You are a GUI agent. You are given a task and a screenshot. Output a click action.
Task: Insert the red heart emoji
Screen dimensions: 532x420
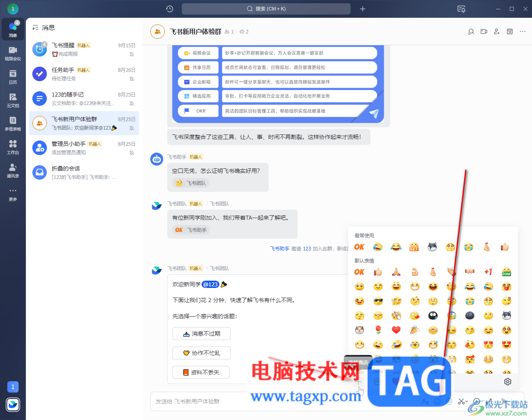pyautogui.click(x=396, y=330)
